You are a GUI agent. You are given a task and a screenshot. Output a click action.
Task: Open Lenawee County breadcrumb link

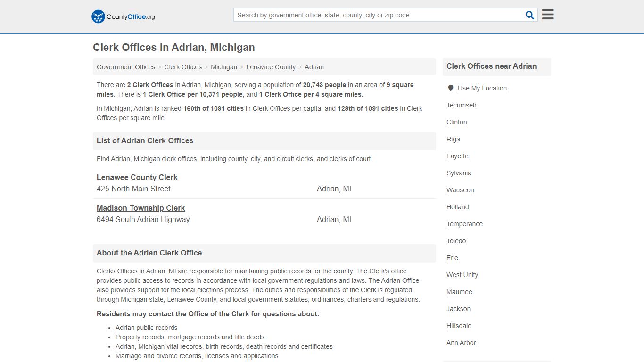coord(271,67)
